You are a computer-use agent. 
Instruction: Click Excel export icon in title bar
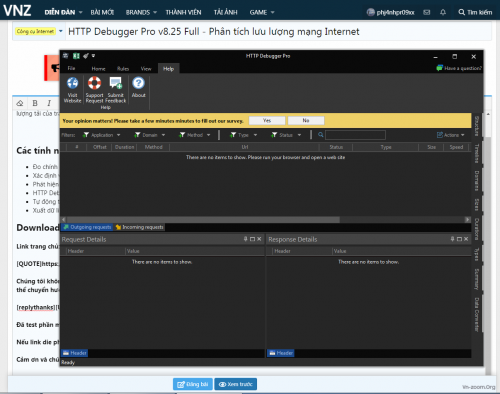(x=76, y=56)
